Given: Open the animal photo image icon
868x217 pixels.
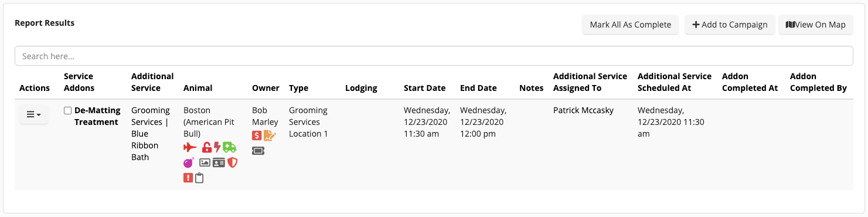Looking at the screenshot, I should pyautogui.click(x=205, y=162).
